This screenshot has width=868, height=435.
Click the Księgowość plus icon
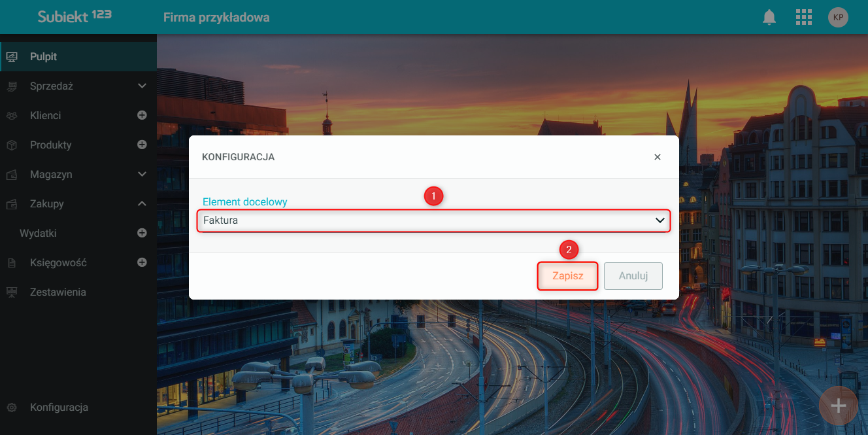point(142,262)
